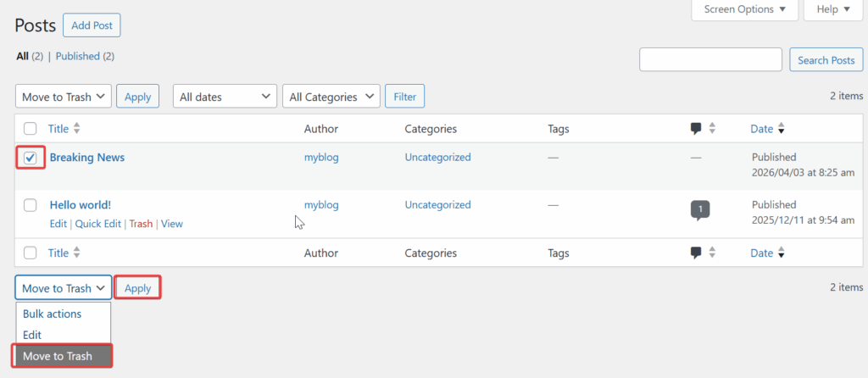Click sort arrows next to header comments icon
The image size is (868, 378).
(x=712, y=129)
